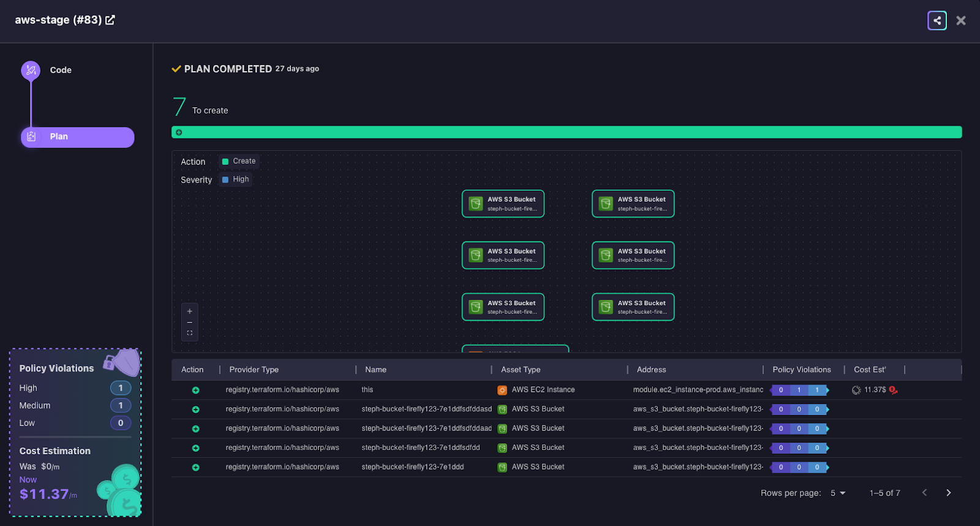980x526 pixels.
Task: Click the 1–5 of 7 pagination text
Action: [885, 494]
